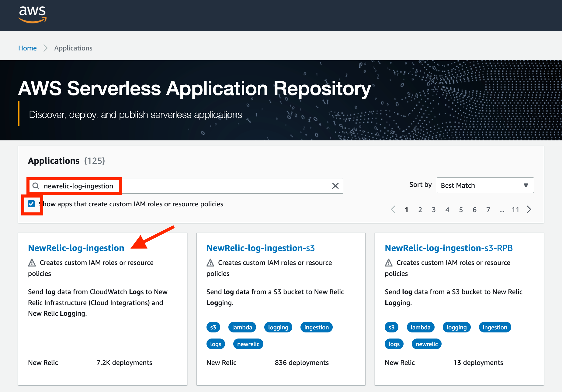Click the magnifying glass search icon

tap(36, 186)
